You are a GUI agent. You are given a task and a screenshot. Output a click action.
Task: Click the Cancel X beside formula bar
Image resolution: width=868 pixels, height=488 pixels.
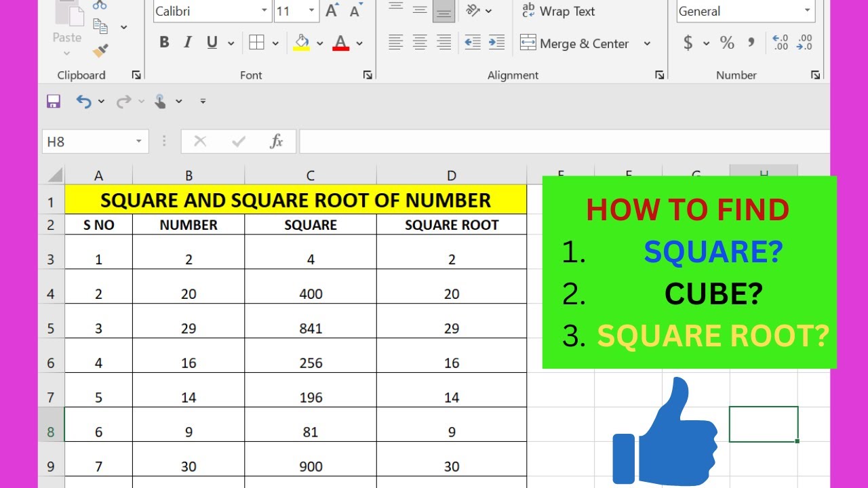pos(200,142)
